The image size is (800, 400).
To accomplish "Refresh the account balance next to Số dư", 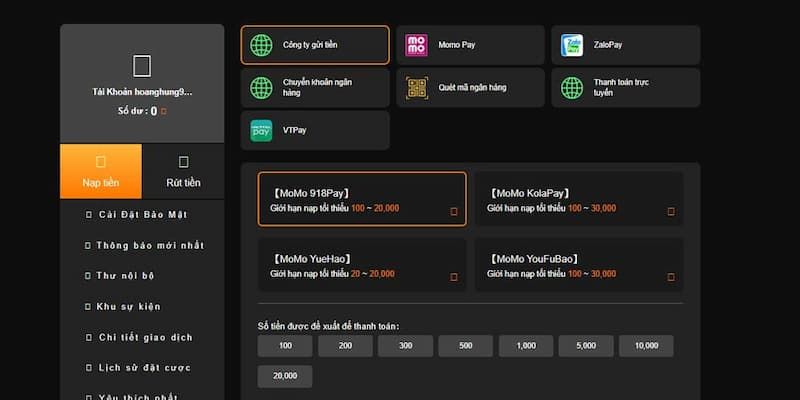I will pos(164,112).
